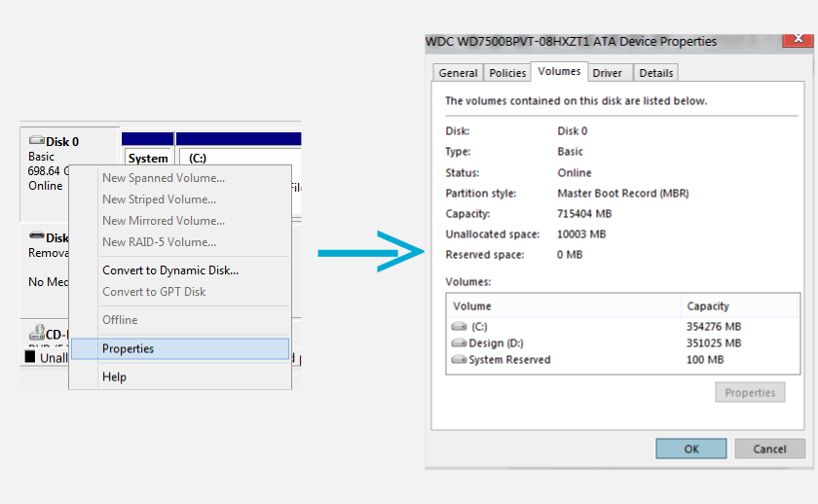Open the Details tab
Image resolution: width=818 pixels, height=504 pixels.
point(656,73)
